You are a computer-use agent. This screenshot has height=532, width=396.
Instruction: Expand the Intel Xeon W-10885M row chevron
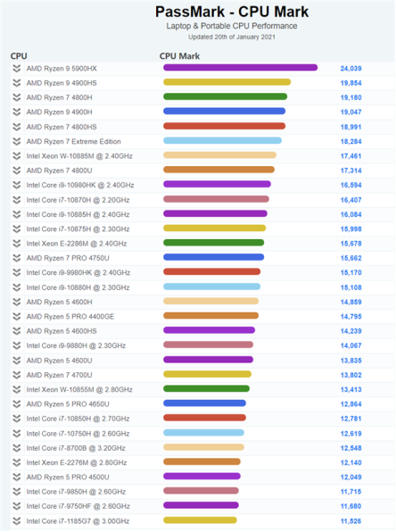(x=17, y=156)
